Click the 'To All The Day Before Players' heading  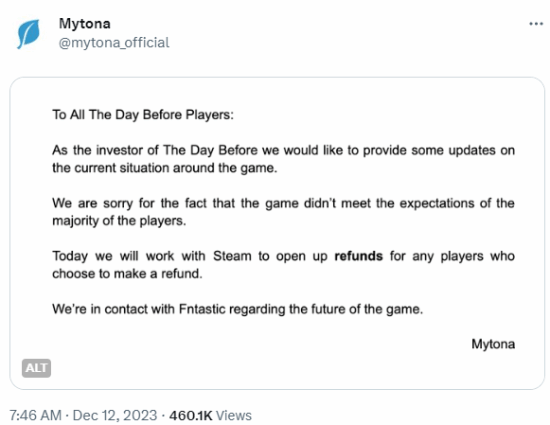click(x=143, y=115)
